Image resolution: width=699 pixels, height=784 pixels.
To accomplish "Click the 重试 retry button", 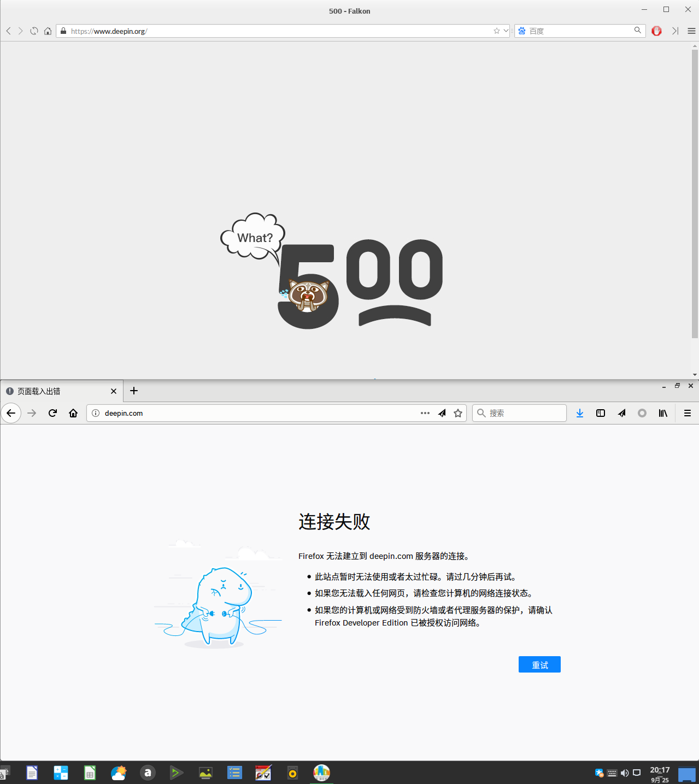I will click(x=539, y=664).
